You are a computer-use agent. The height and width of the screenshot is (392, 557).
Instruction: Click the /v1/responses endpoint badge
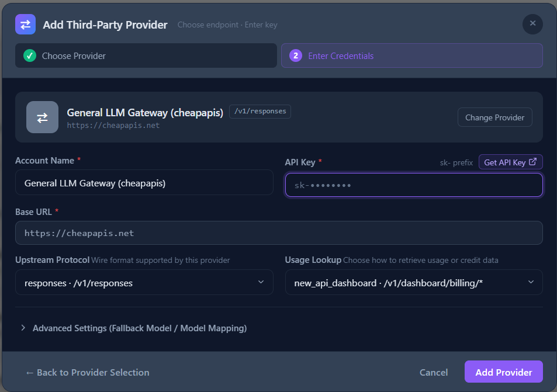click(260, 111)
